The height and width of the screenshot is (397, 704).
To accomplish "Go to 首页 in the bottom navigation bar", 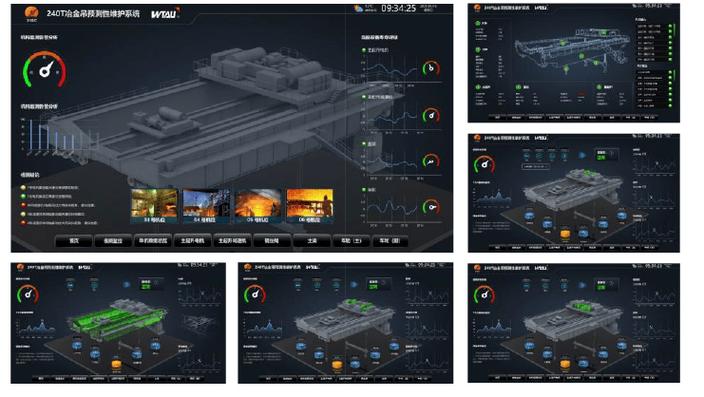I will pos(74,241).
